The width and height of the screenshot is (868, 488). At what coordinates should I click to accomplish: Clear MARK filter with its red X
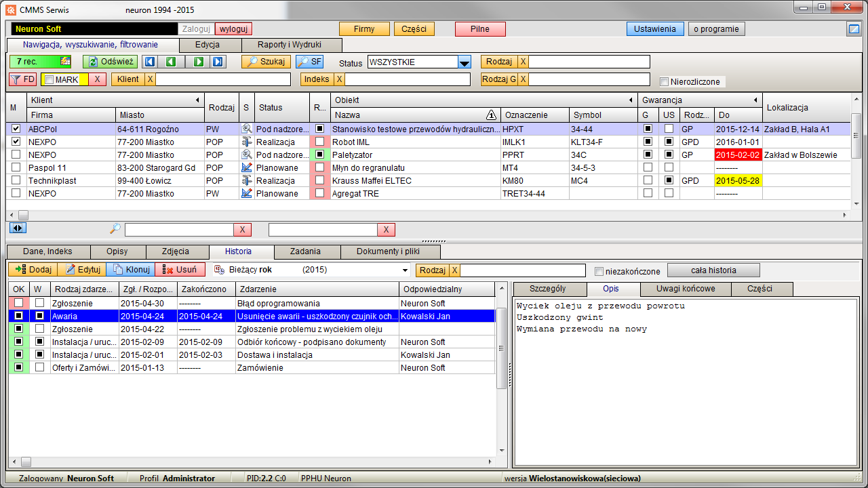(97, 79)
